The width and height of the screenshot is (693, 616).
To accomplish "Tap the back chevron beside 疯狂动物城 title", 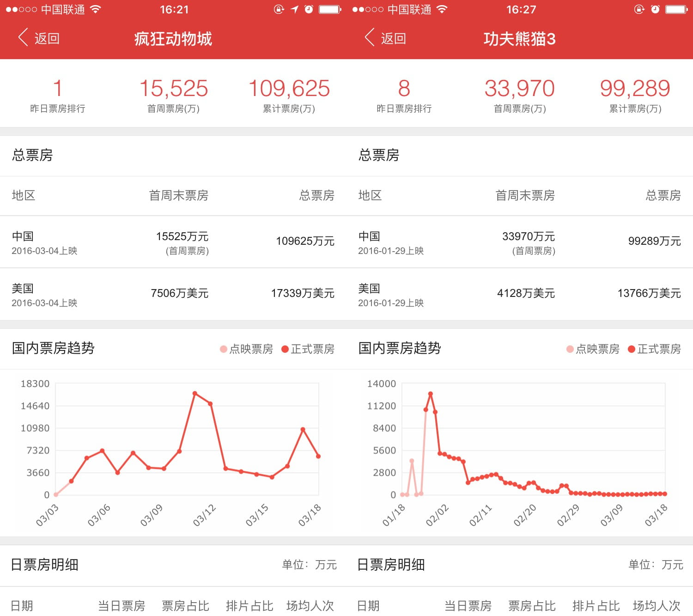I will coord(23,37).
